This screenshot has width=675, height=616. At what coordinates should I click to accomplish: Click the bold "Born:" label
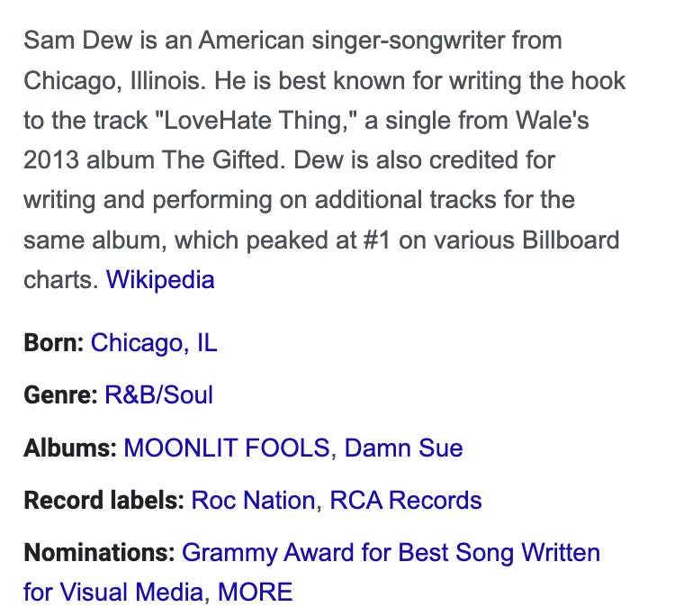click(54, 343)
